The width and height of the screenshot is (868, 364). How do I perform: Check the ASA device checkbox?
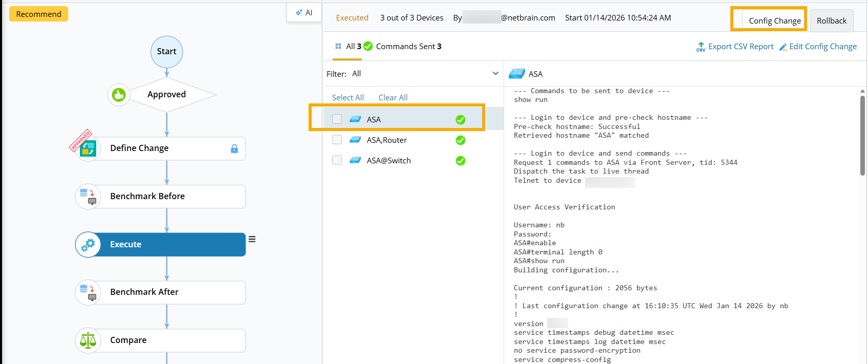click(337, 119)
